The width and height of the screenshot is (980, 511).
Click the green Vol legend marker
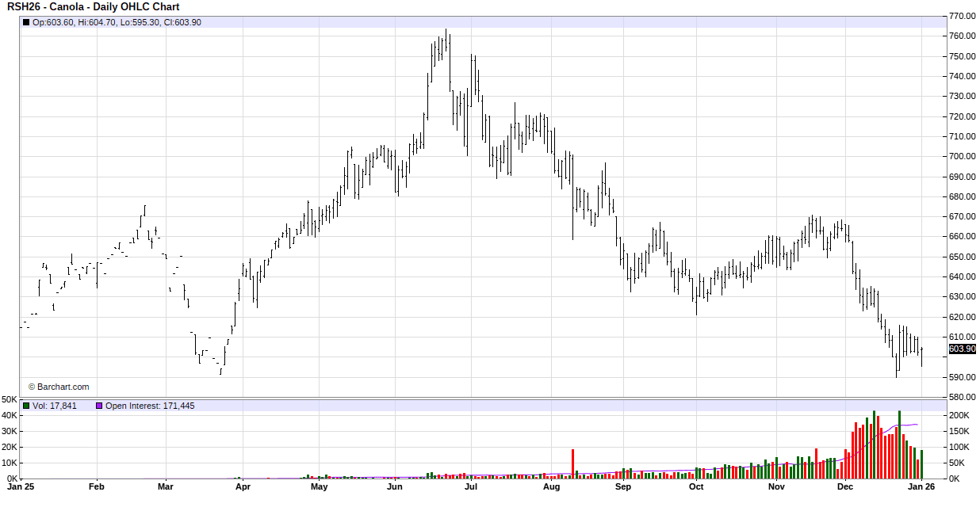(26, 405)
